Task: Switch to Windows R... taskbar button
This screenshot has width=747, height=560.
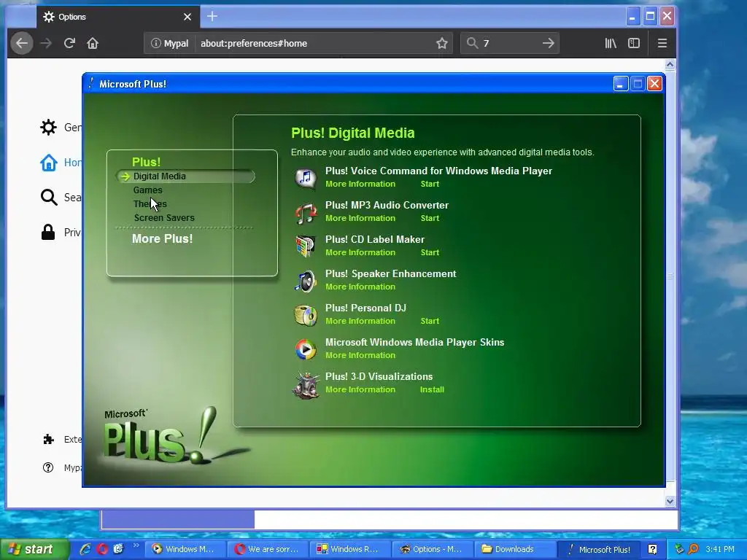Action: click(x=349, y=549)
